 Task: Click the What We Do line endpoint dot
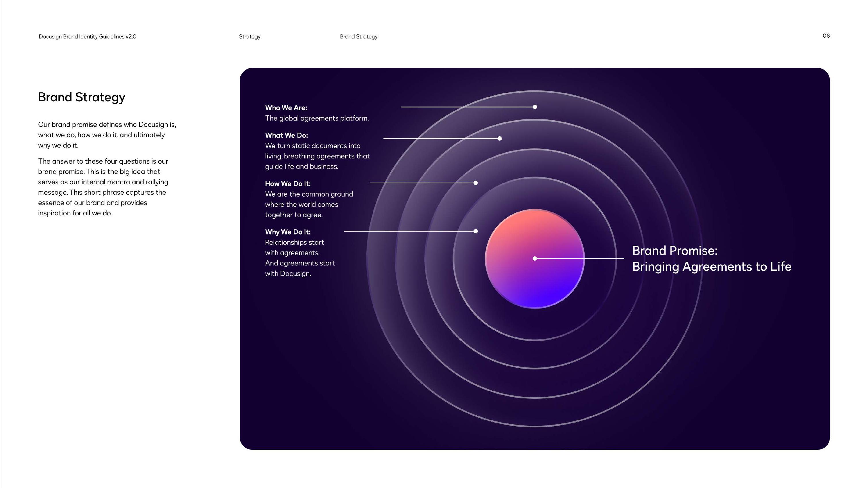499,138
